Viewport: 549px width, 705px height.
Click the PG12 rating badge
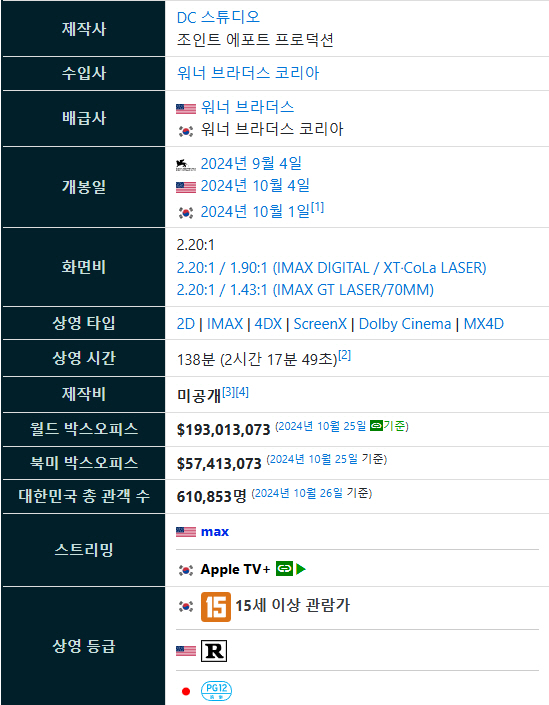(x=216, y=691)
